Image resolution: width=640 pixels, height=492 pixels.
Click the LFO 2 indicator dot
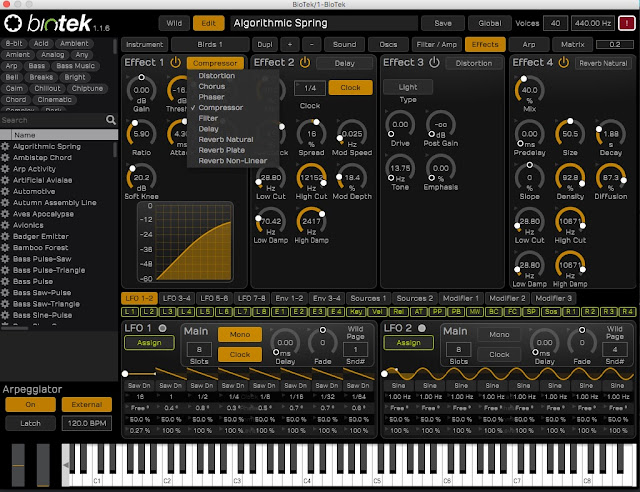pyautogui.click(x=422, y=328)
